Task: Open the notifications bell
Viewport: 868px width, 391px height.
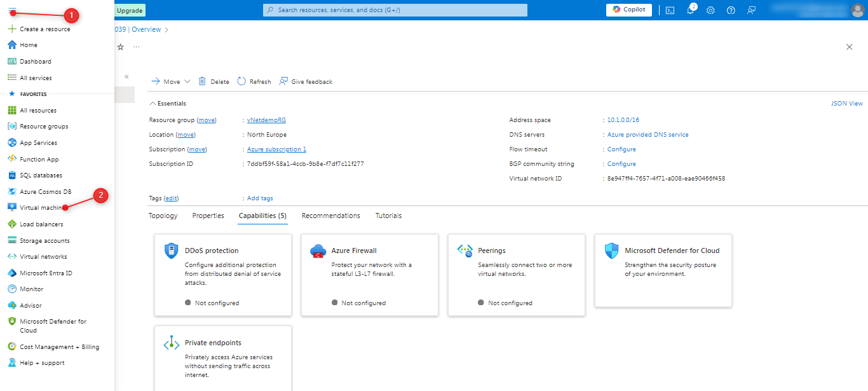Action: 691,10
